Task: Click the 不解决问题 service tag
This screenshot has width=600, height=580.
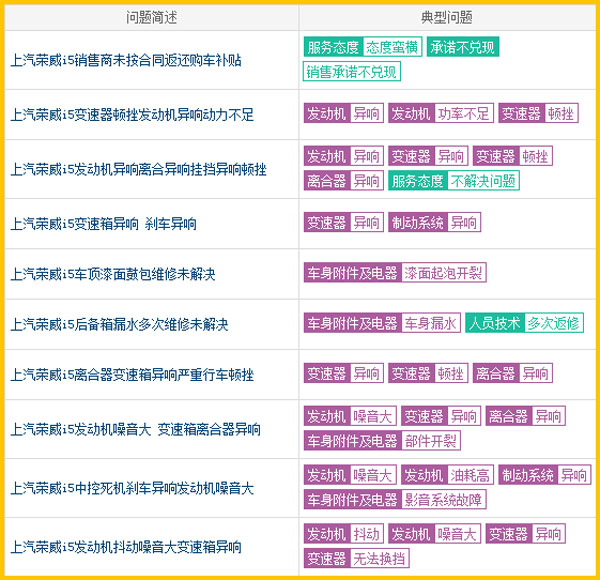Action: coord(483,181)
